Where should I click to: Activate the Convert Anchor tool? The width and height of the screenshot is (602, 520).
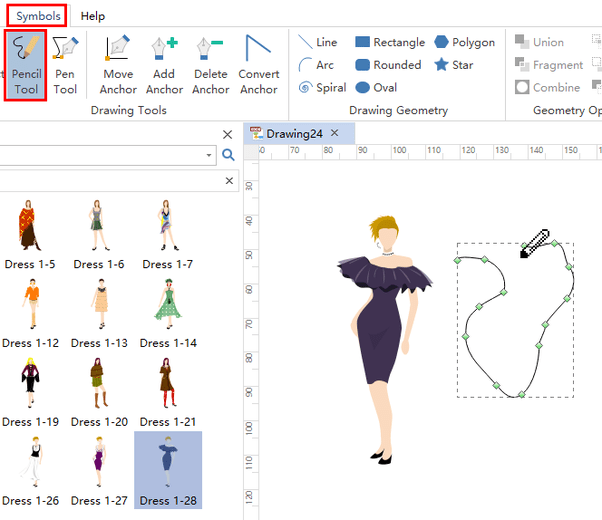click(x=258, y=65)
